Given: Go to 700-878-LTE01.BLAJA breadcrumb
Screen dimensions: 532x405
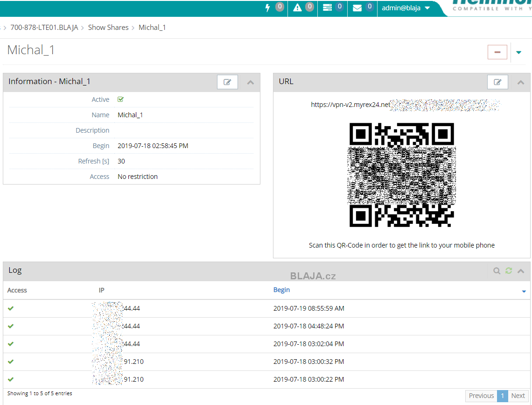Looking at the screenshot, I should tap(44, 28).
